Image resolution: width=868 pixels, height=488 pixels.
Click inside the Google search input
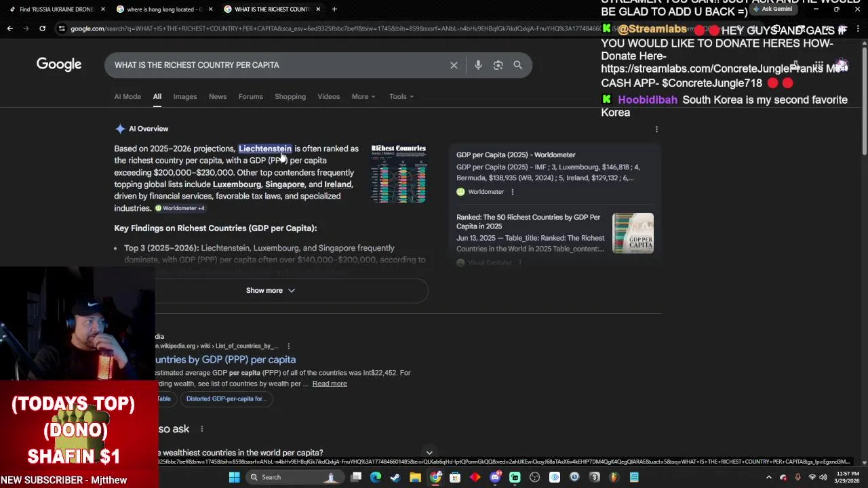(278, 65)
